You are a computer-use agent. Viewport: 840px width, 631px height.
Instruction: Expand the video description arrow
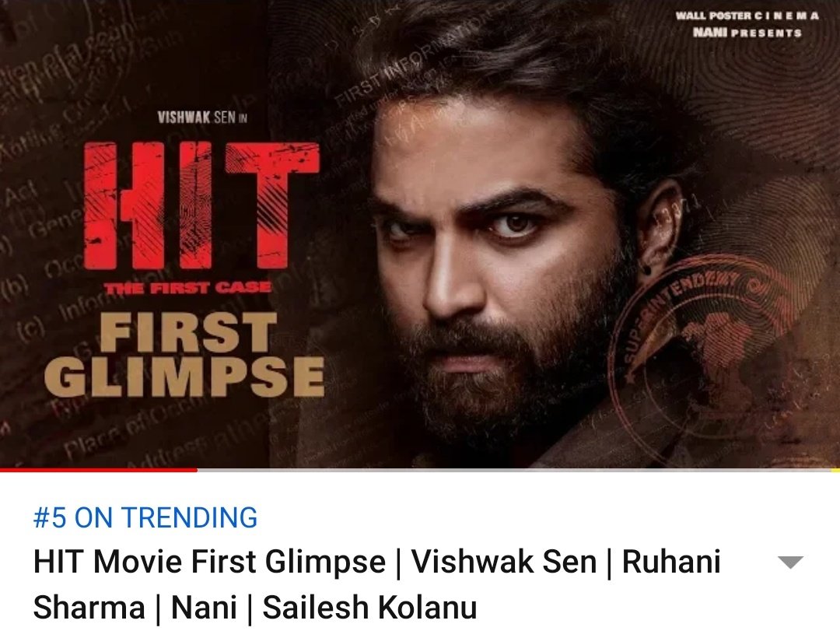coord(790,563)
